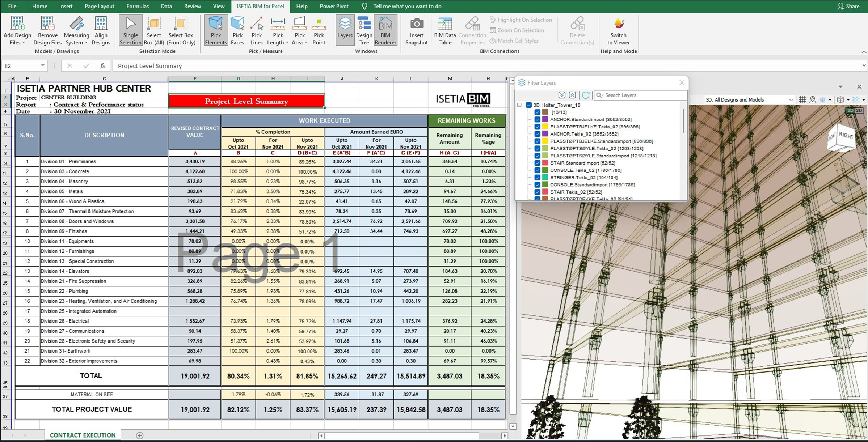This screenshot has height=442, width=868.
Task: Collapse the 3D. Holter_Tower_10 tree node
Action: click(519, 105)
